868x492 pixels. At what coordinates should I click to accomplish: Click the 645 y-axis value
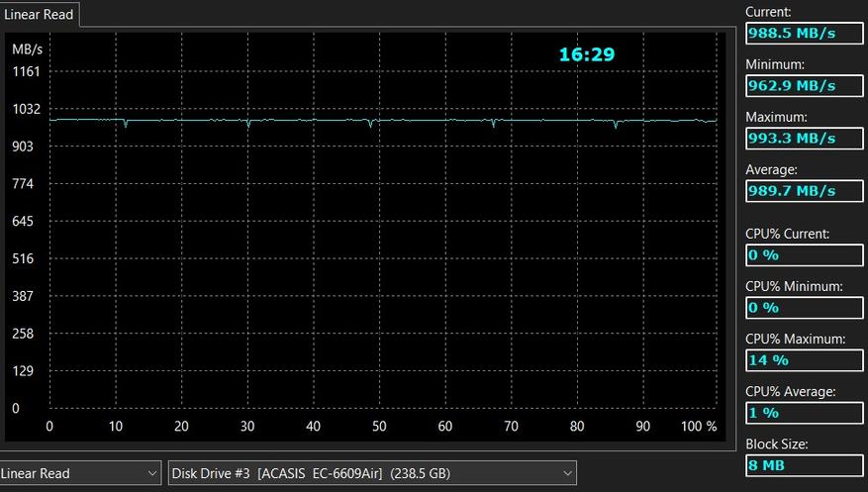click(23, 222)
